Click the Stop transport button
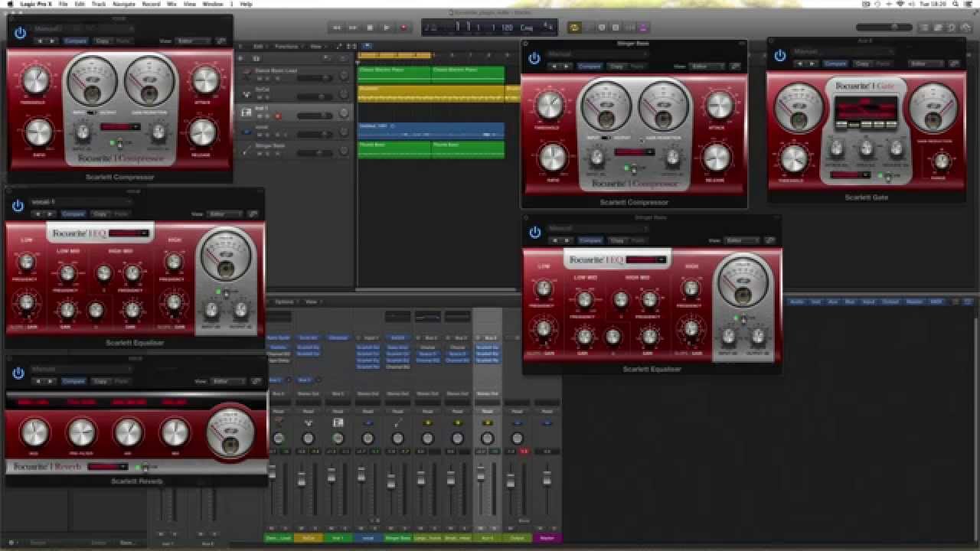Screen dimensions: 980x551 click(x=370, y=28)
